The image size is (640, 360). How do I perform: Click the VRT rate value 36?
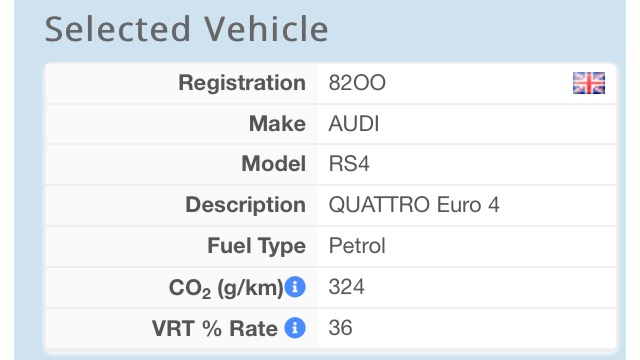[340, 328]
